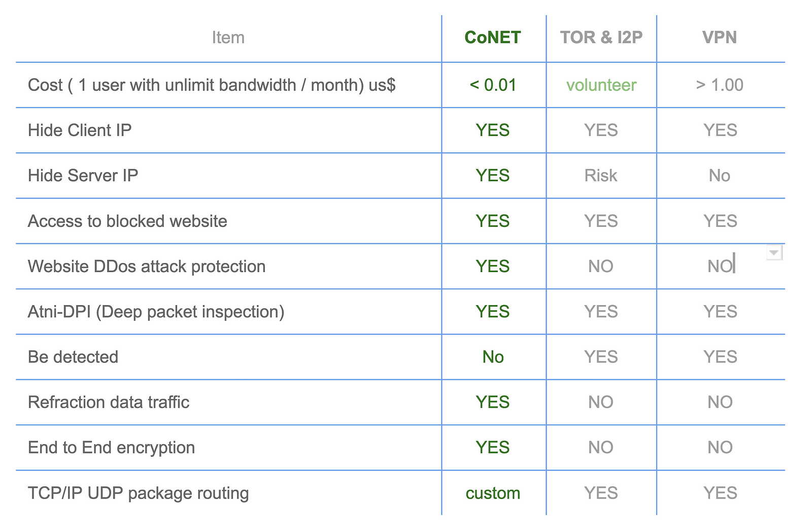
Task: Click TOR & I2P's YES in the Atni-DPI row
Action: (601, 312)
